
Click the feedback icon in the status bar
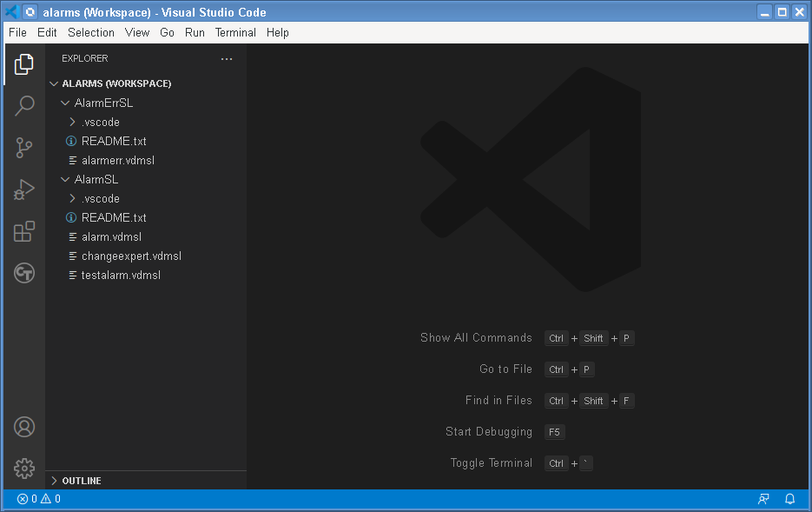pyautogui.click(x=763, y=498)
